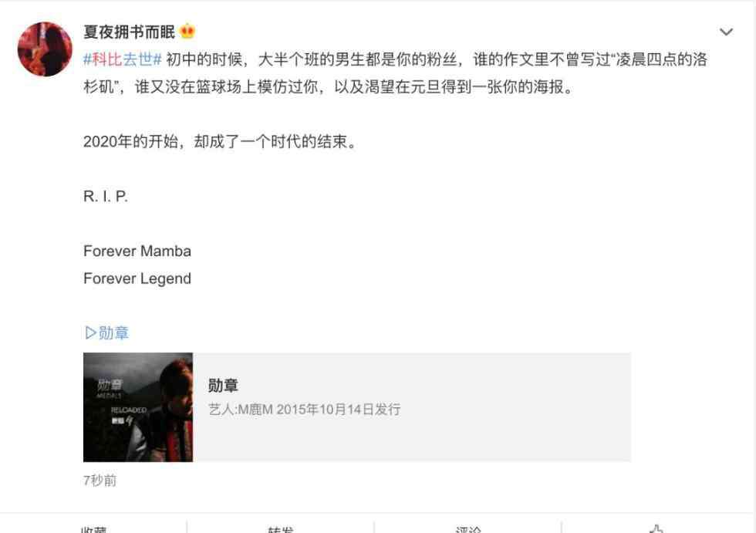Click the Forever Mamba text line
Image resolution: width=756 pixels, height=533 pixels.
tap(137, 251)
